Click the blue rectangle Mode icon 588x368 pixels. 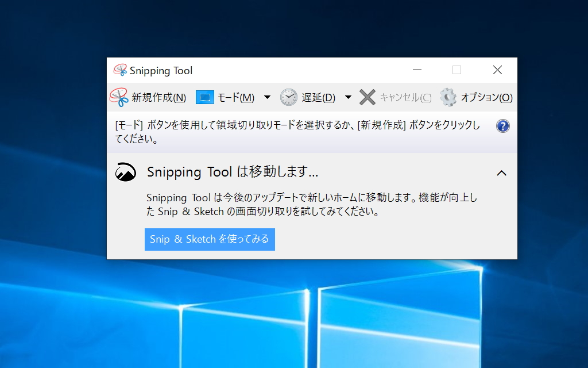tap(204, 97)
